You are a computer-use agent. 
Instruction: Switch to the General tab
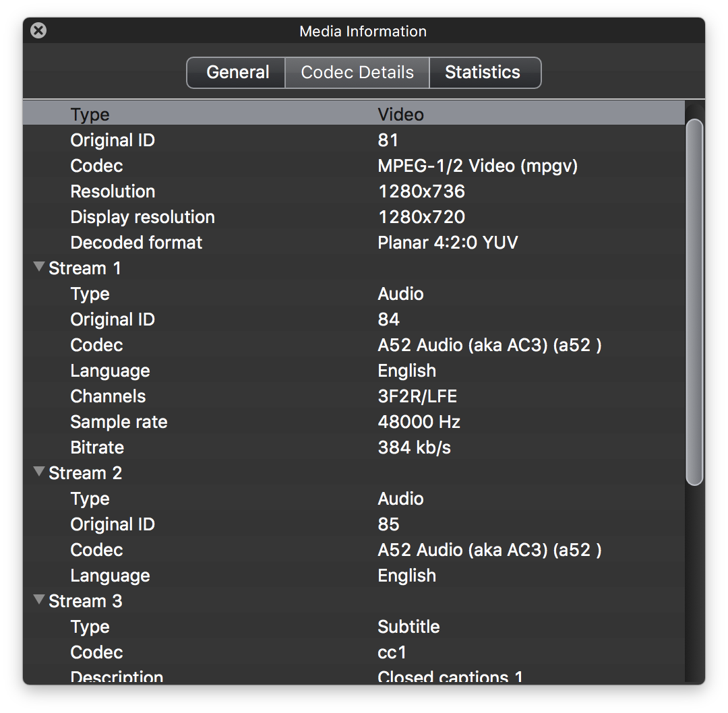(x=236, y=72)
